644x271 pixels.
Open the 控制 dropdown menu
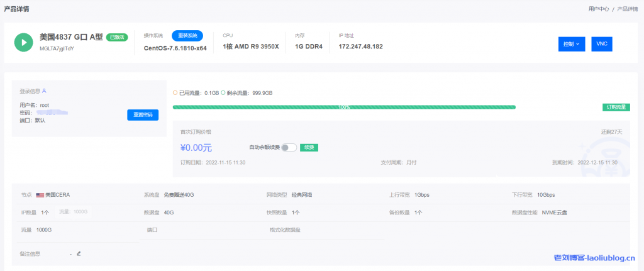click(572, 44)
